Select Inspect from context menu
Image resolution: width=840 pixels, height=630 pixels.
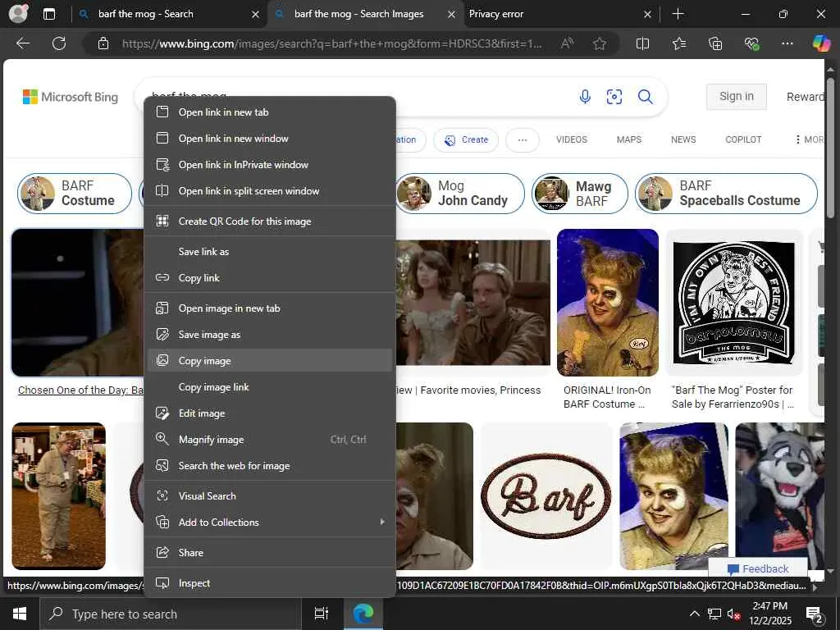(x=270, y=583)
